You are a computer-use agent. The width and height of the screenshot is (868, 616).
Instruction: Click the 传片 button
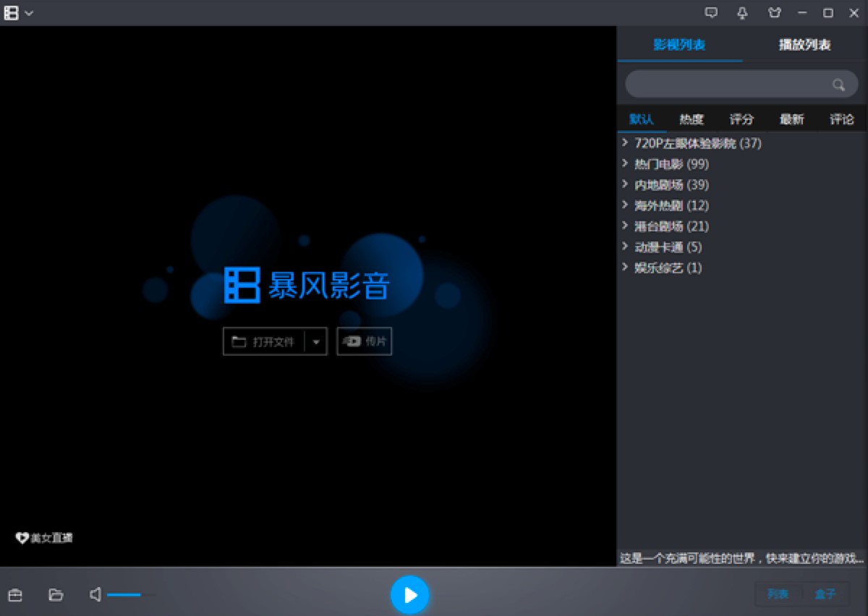pyautogui.click(x=364, y=341)
